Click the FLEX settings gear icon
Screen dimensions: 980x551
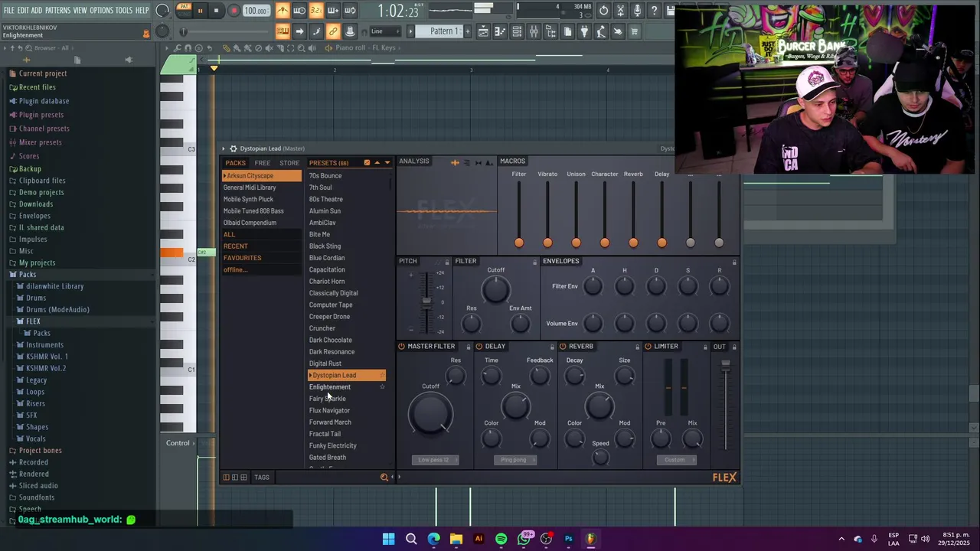click(234, 148)
